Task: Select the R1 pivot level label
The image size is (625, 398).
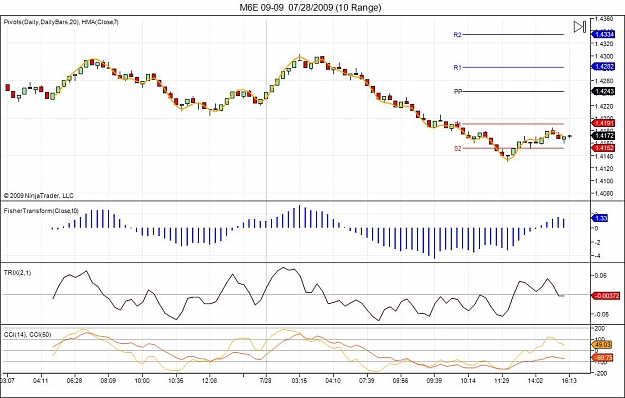Action: click(x=457, y=68)
